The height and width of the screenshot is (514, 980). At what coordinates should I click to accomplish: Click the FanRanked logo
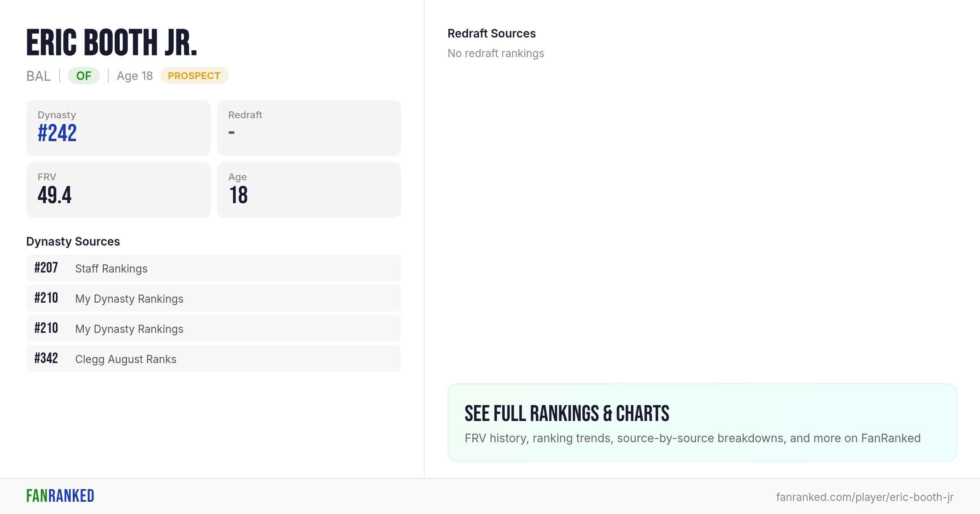60,496
